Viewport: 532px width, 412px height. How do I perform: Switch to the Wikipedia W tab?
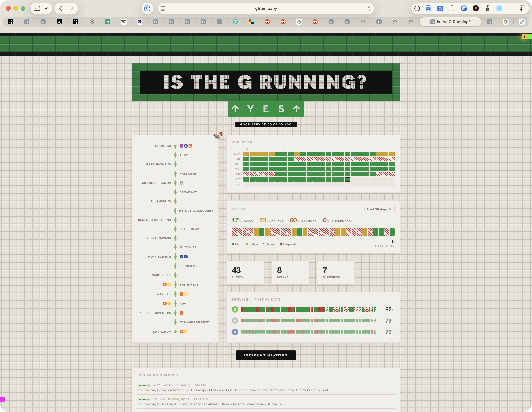[x=124, y=22]
